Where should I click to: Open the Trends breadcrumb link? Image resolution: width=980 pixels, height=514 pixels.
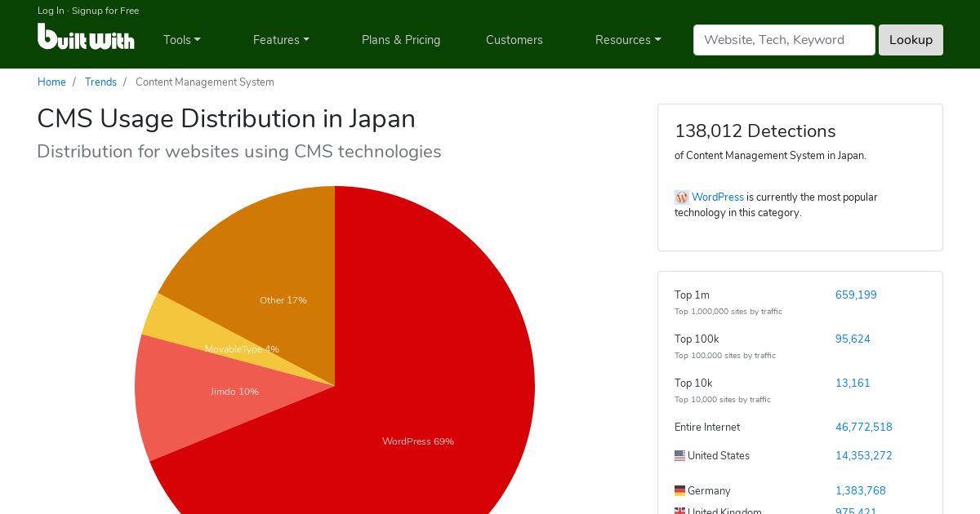coord(100,82)
